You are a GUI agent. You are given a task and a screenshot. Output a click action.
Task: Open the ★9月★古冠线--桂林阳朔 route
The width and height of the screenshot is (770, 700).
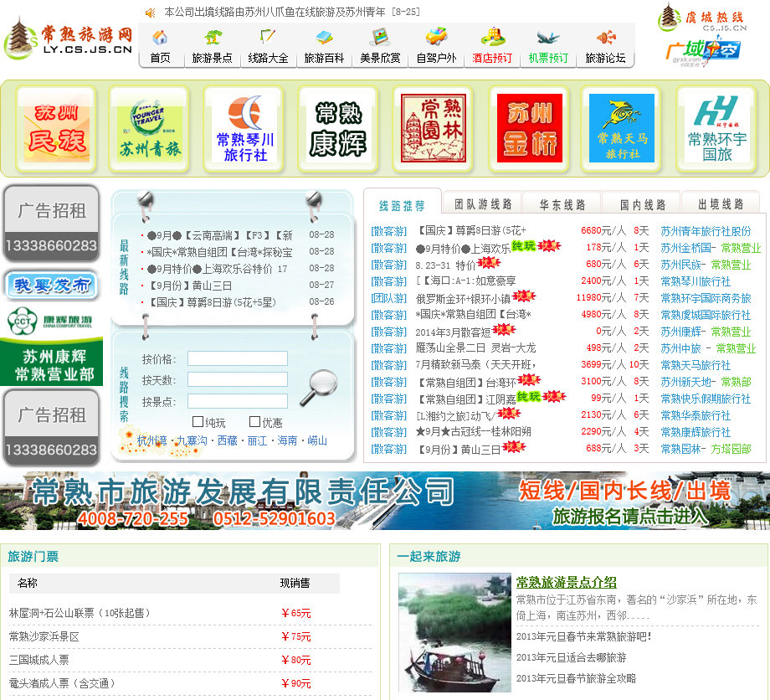pyautogui.click(x=474, y=432)
